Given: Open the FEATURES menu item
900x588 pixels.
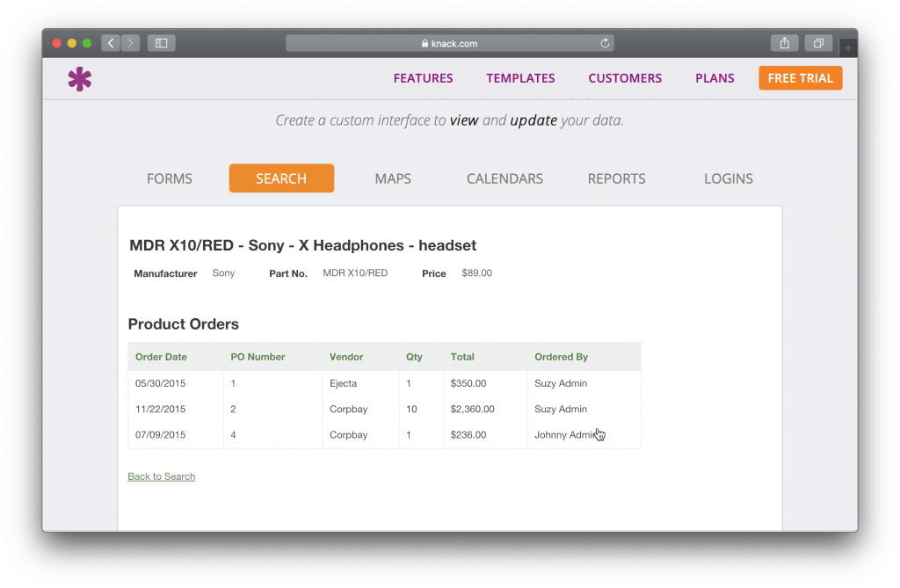Looking at the screenshot, I should point(423,78).
